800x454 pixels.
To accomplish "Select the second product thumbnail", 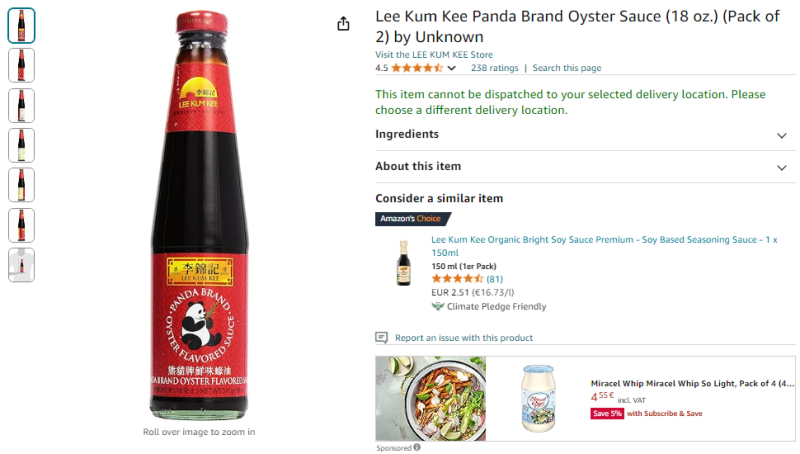I will click(x=21, y=65).
